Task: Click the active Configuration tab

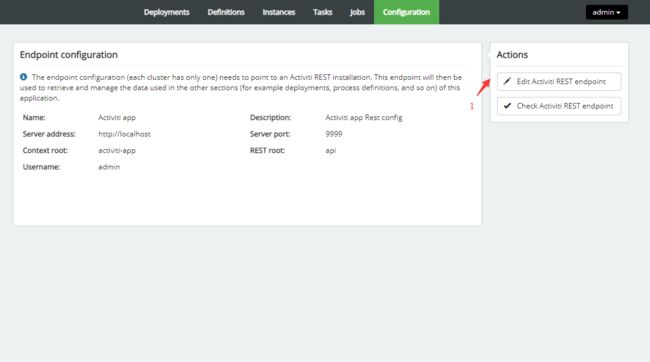Action: [x=406, y=12]
